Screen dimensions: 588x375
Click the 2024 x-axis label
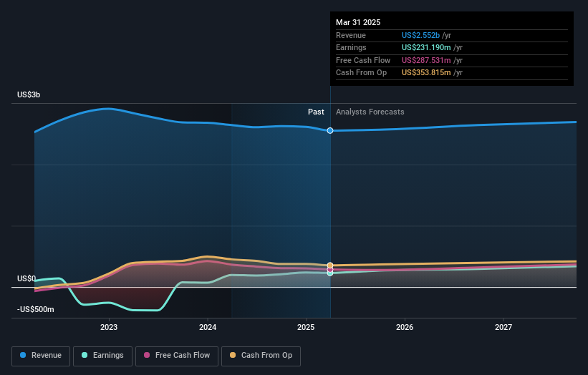click(x=208, y=327)
